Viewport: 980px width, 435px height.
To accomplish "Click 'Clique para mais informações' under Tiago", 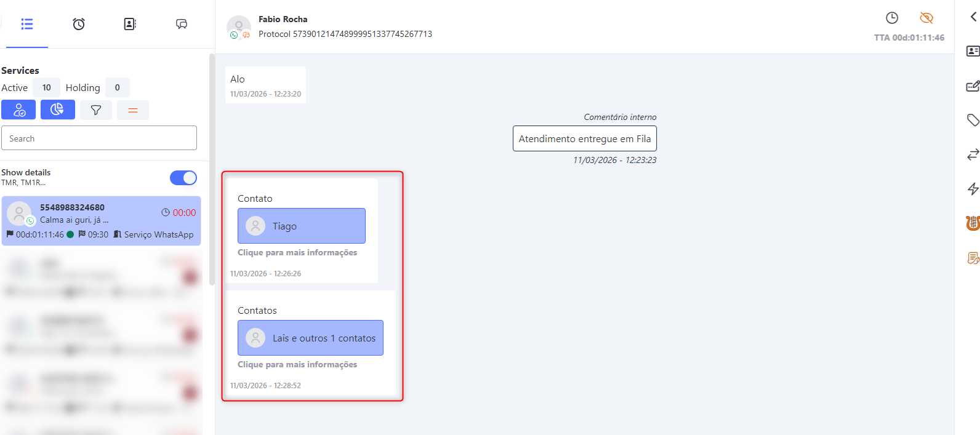I will 297,252.
